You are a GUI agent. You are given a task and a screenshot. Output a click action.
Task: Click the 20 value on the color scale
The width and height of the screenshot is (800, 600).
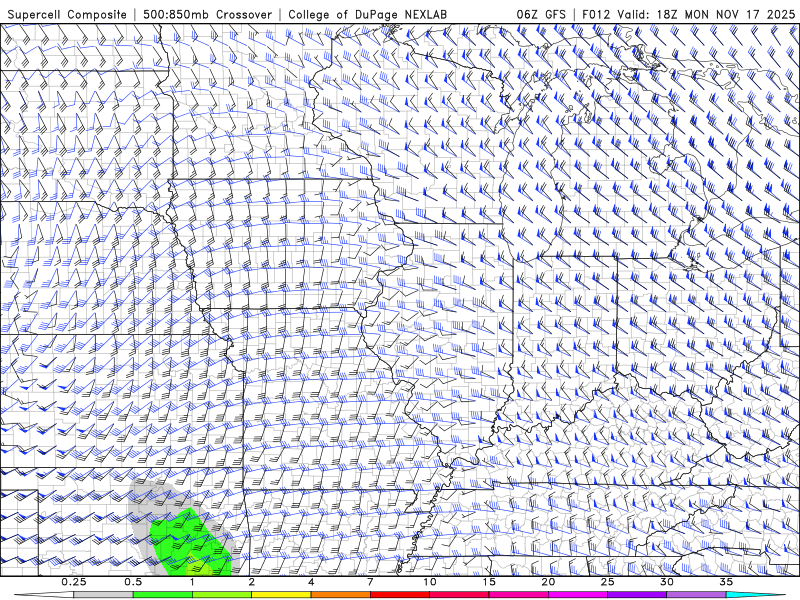[548, 582]
